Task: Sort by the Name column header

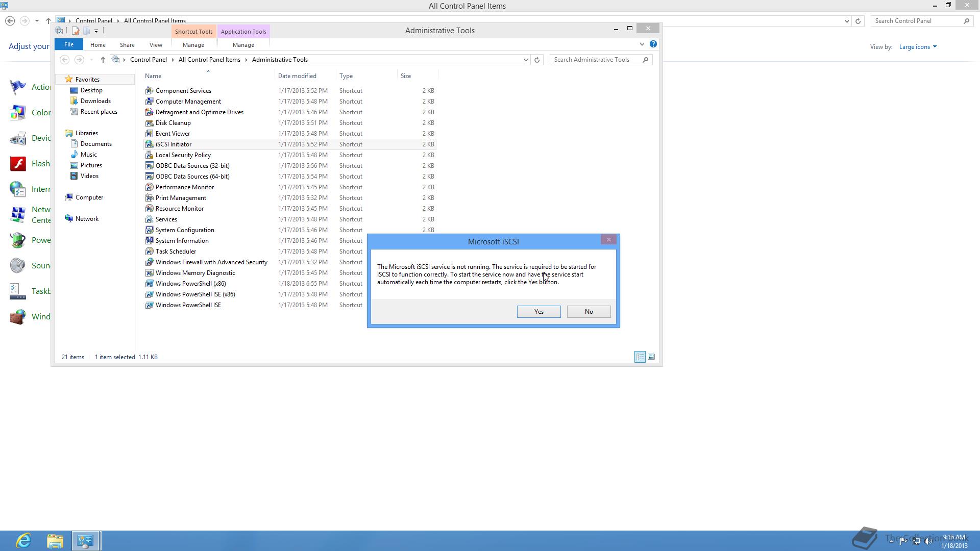Action: coord(208,76)
